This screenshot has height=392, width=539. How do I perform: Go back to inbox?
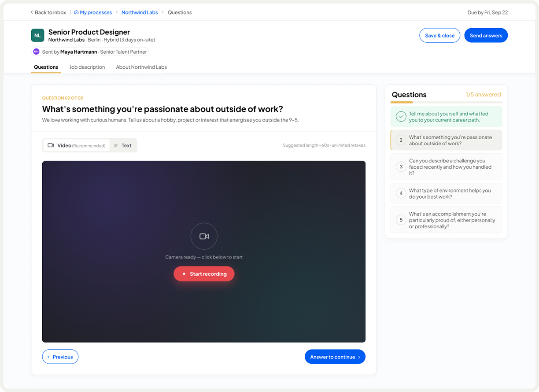click(x=48, y=12)
